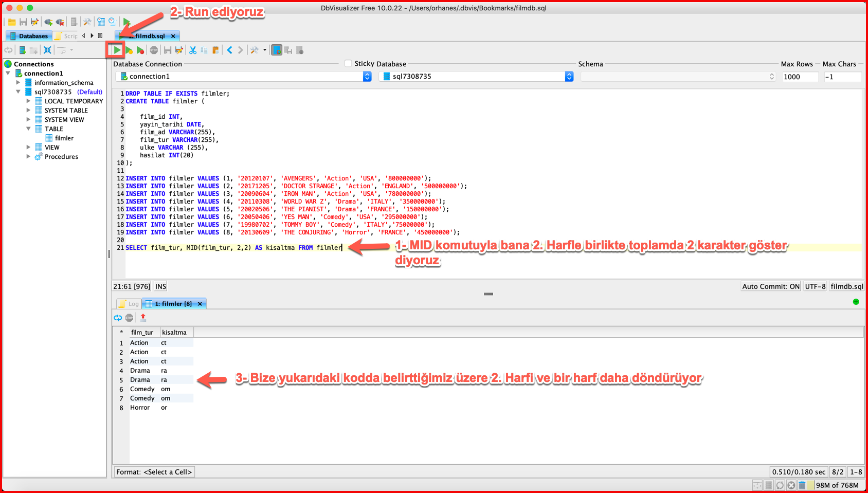Toggle the Sticky Database checkbox

tap(348, 64)
